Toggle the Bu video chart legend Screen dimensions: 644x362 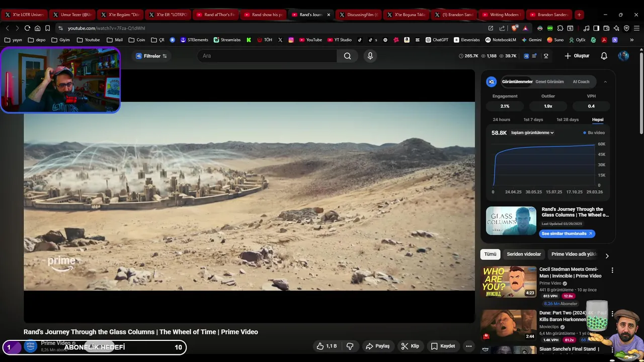pyautogui.click(x=594, y=133)
